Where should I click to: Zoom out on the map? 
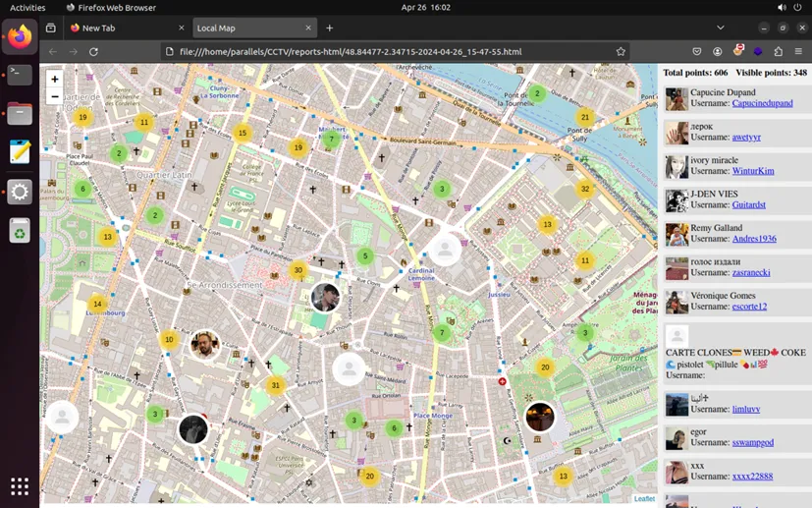pos(55,96)
